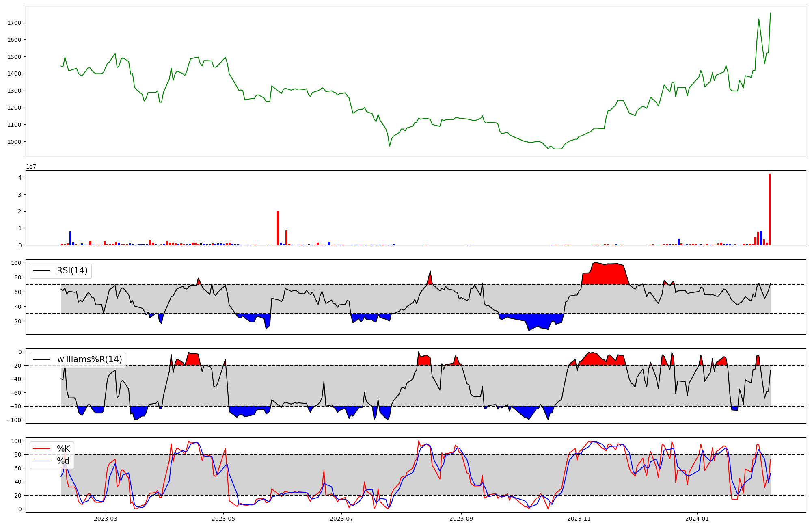
Task: Click the price line's final peak
Action: click(770, 13)
